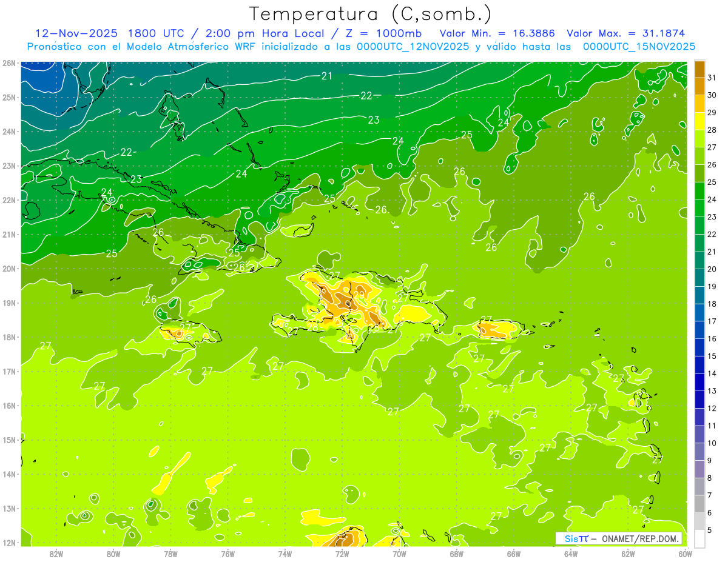Click the "Valor Min. = 16.3886" text
The image size is (728, 562).
[497, 33]
